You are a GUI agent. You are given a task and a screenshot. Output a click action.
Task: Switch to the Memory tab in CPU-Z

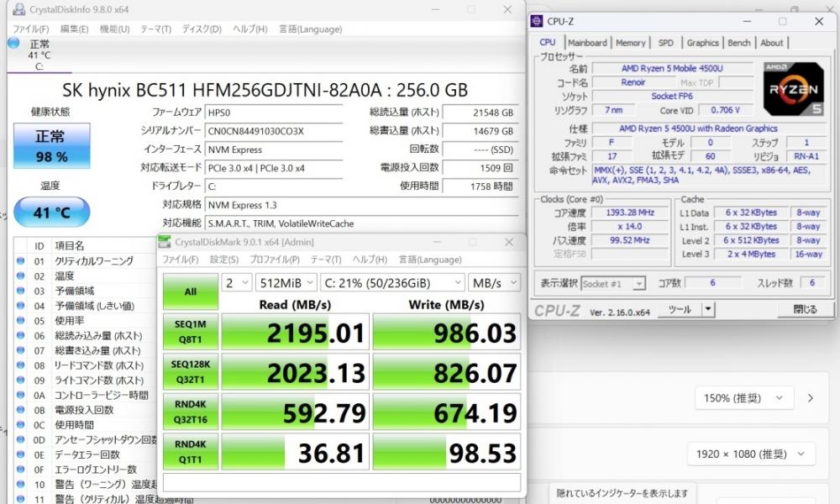point(631,43)
